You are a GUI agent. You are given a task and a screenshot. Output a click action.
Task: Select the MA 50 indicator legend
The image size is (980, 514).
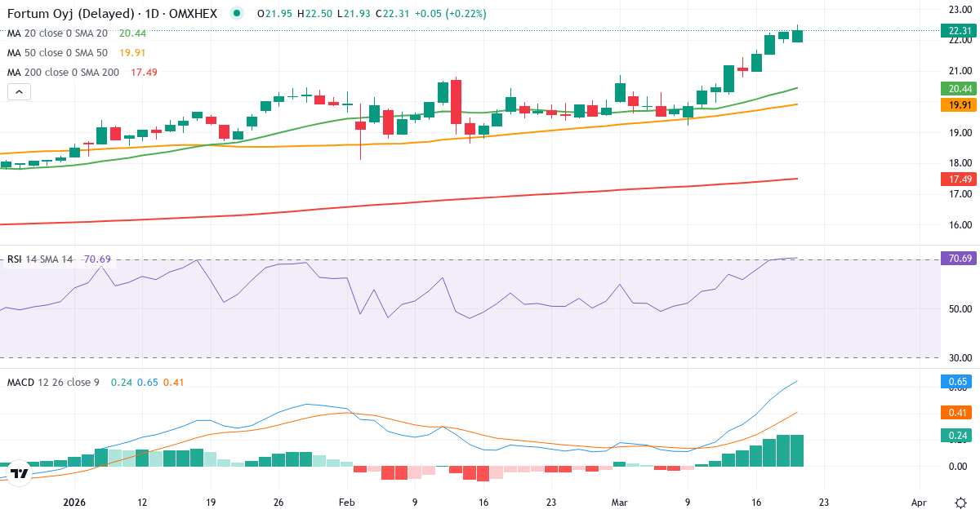tap(59, 52)
